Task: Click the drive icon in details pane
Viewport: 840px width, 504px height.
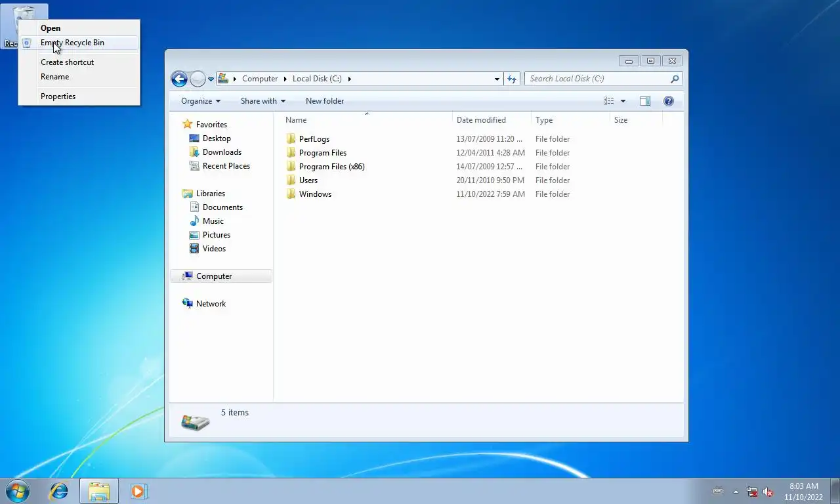Action: click(195, 422)
